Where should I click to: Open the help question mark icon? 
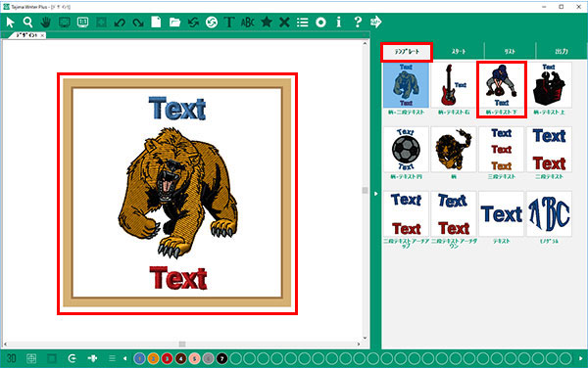[358, 23]
